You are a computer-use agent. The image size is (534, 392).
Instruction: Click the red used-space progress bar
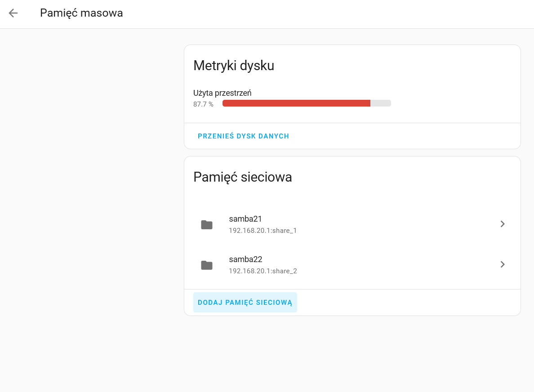[296, 103]
